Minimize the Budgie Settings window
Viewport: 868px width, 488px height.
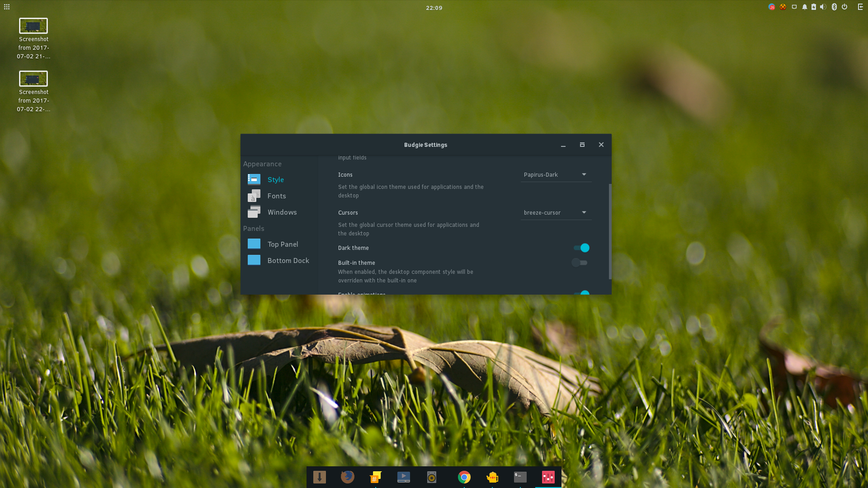click(563, 145)
